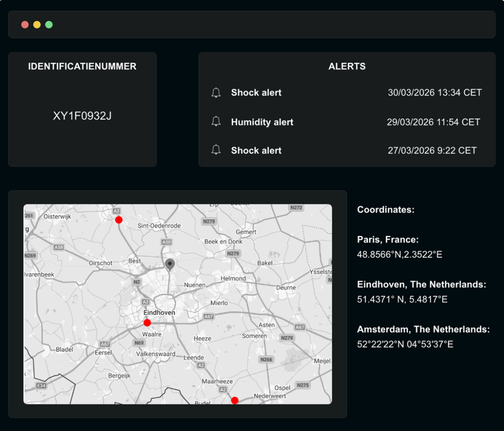Select the Paris, France coordinates entry
This screenshot has height=431, width=504.
[388, 240]
